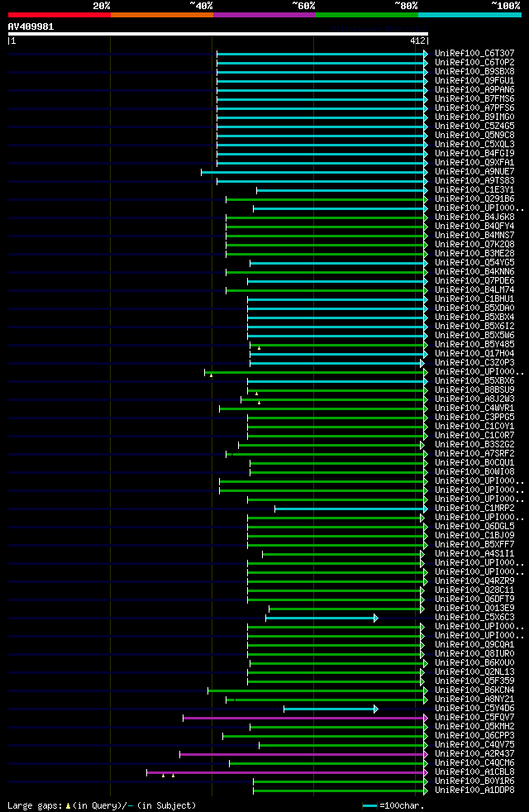Select the UniRef100_Q5N9C8 label

click(474, 136)
